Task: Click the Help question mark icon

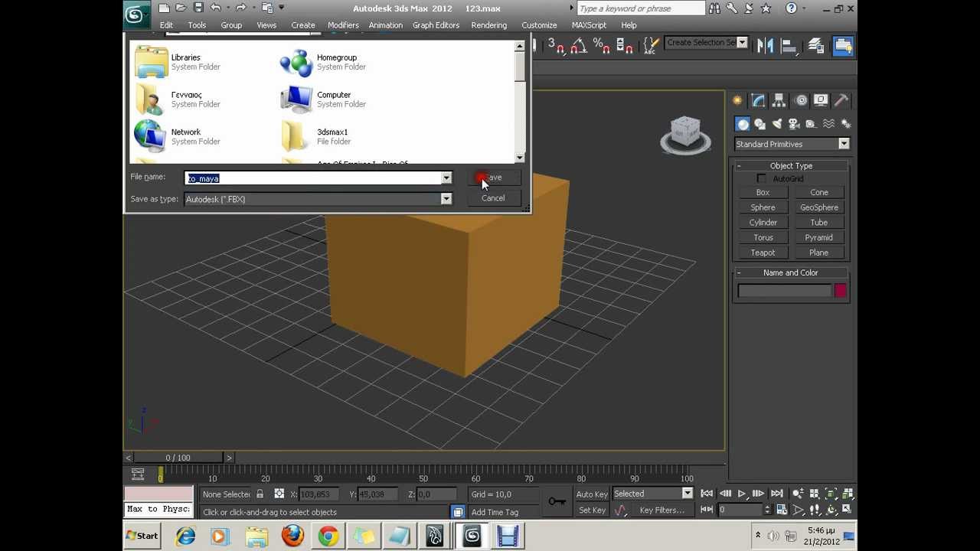Action: 792,8
